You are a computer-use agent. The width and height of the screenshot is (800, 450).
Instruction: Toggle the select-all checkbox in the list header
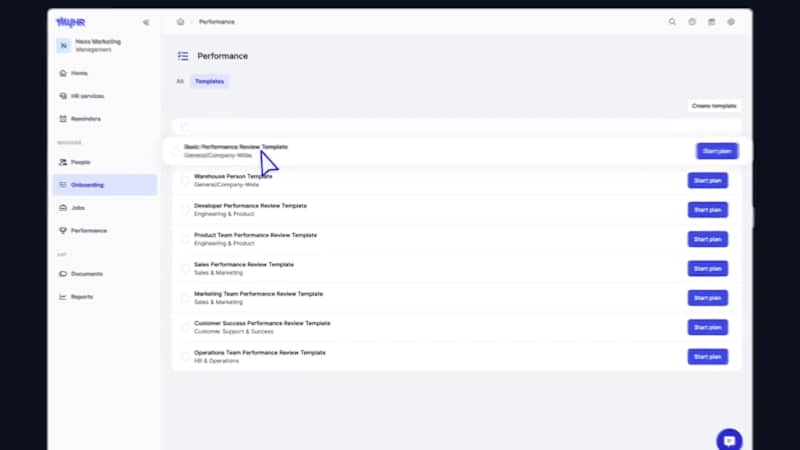pos(185,127)
